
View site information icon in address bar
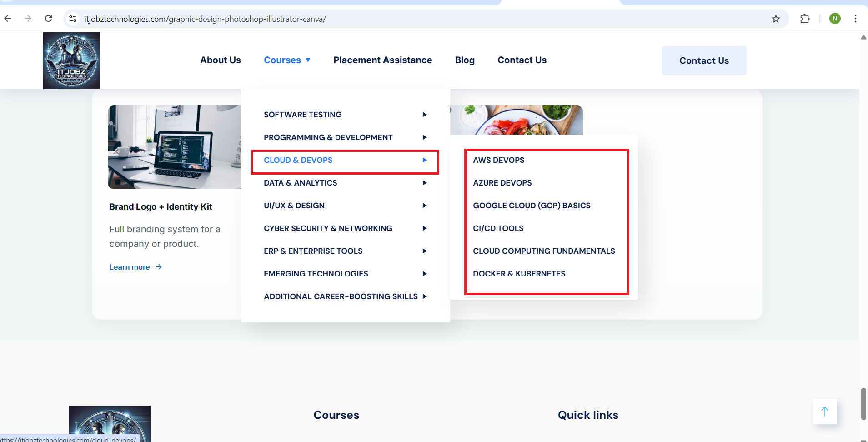point(73,19)
